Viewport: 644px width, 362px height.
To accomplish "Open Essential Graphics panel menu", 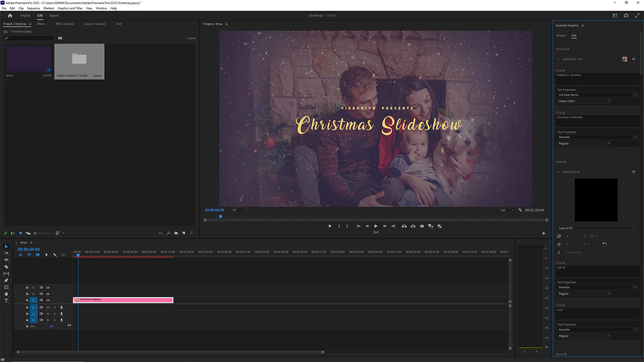I will [583, 25].
